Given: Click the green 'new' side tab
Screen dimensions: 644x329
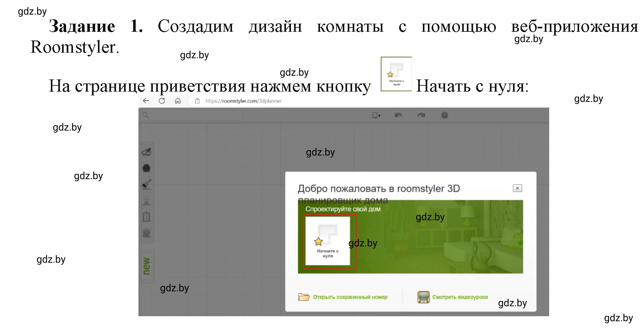Looking at the screenshot, I should (x=147, y=266).
